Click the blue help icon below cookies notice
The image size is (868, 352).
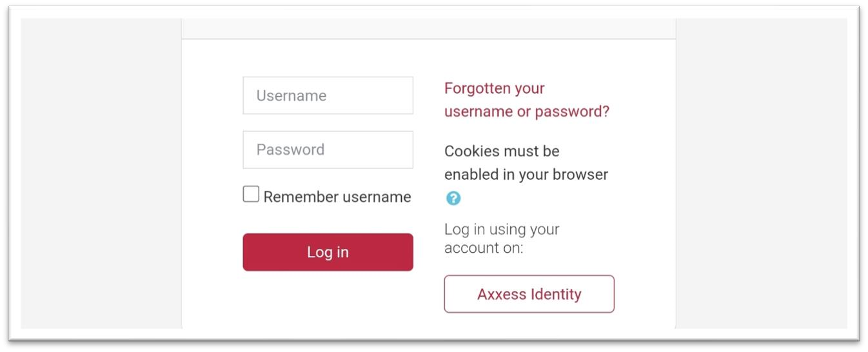tap(453, 198)
